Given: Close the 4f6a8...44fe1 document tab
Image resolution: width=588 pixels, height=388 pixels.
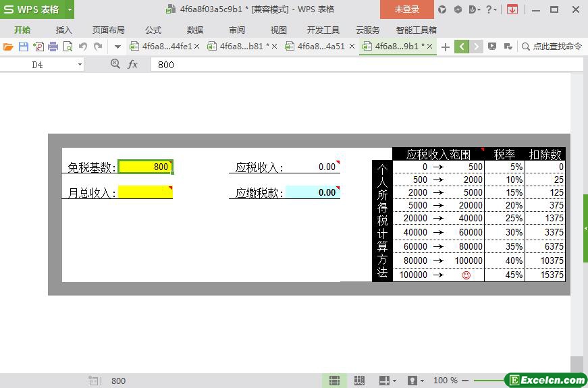Looking at the screenshot, I should tap(197, 47).
